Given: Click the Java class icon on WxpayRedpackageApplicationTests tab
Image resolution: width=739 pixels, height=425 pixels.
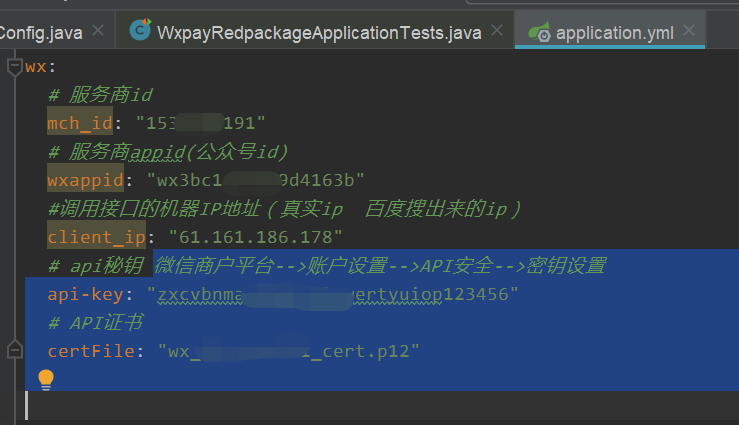Looking at the screenshot, I should [140, 30].
